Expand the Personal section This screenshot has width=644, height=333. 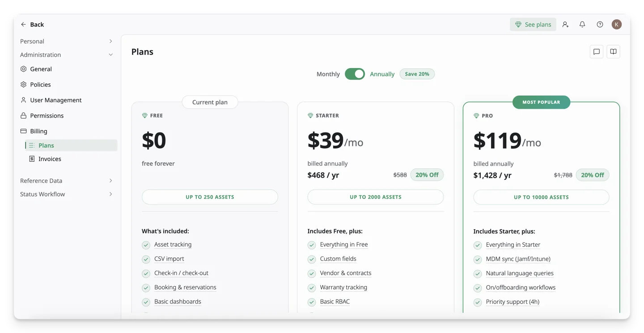pyautogui.click(x=67, y=41)
